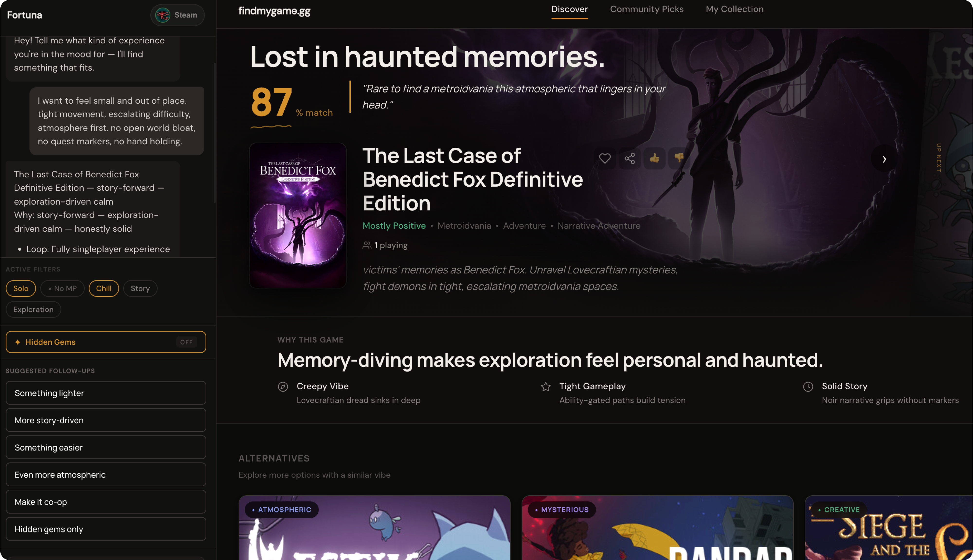
Task: Open the Benedict Fox cover thumbnail
Action: [298, 215]
